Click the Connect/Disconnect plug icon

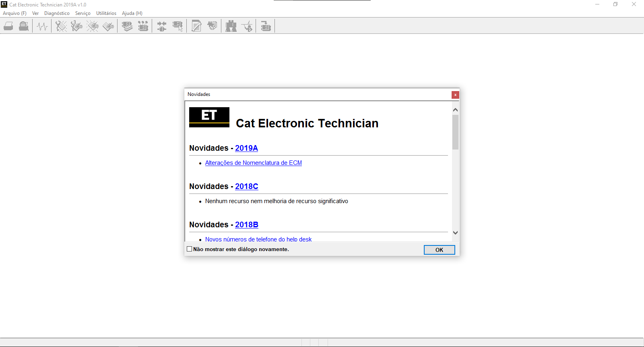[x=162, y=27]
